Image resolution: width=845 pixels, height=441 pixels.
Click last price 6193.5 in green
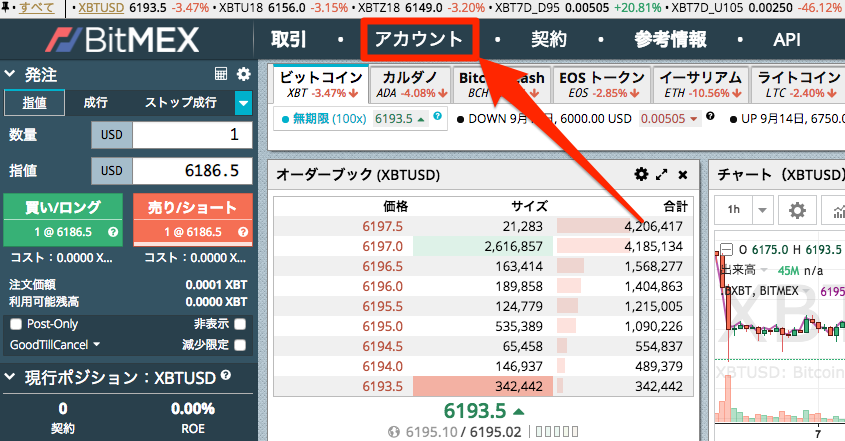(475, 411)
